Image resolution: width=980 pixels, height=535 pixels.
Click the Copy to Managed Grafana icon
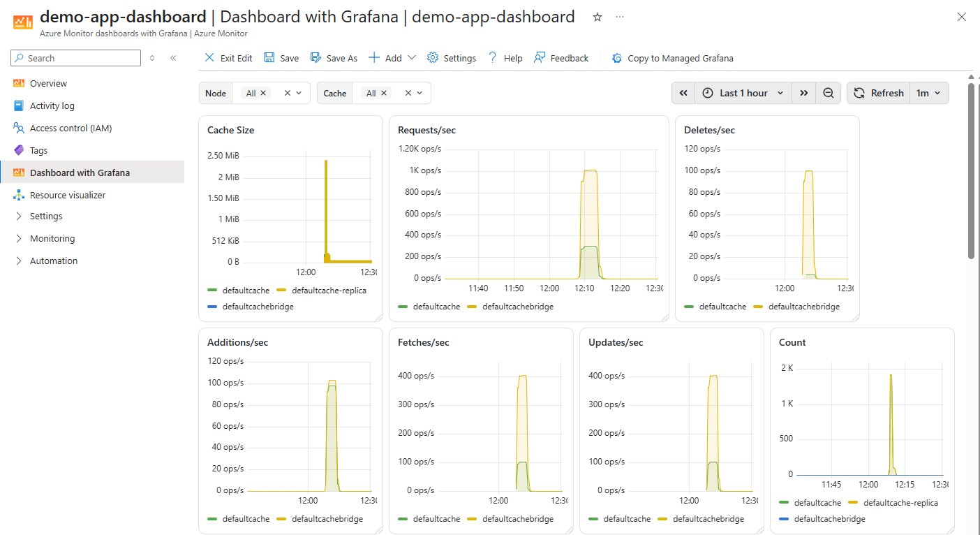(617, 59)
